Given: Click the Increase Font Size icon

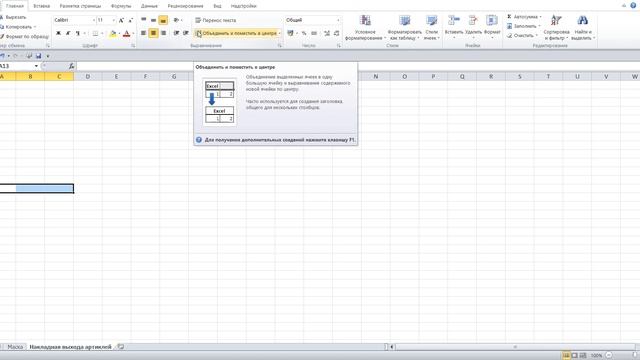Looking at the screenshot, I should [121, 20].
